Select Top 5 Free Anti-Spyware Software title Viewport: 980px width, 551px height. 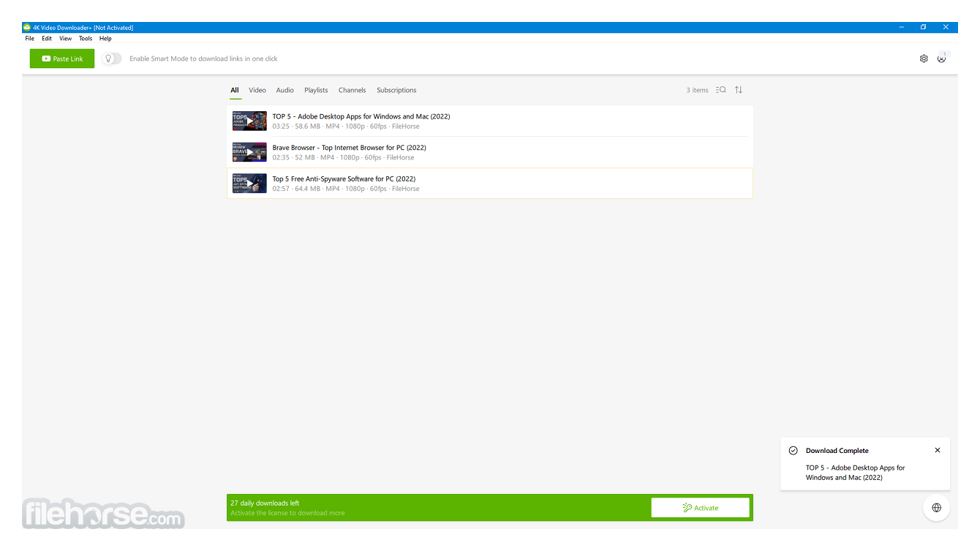coord(344,179)
